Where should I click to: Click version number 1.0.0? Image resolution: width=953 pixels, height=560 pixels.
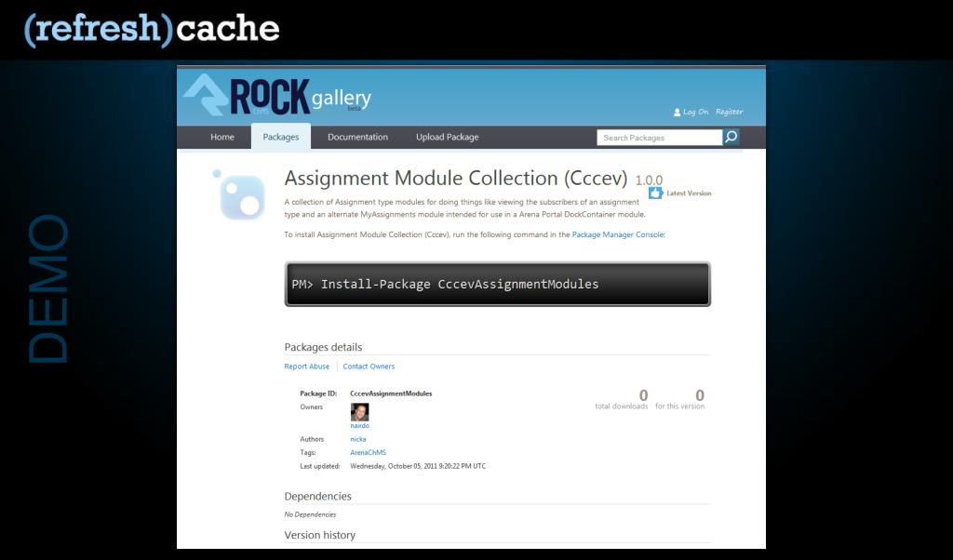click(x=649, y=180)
